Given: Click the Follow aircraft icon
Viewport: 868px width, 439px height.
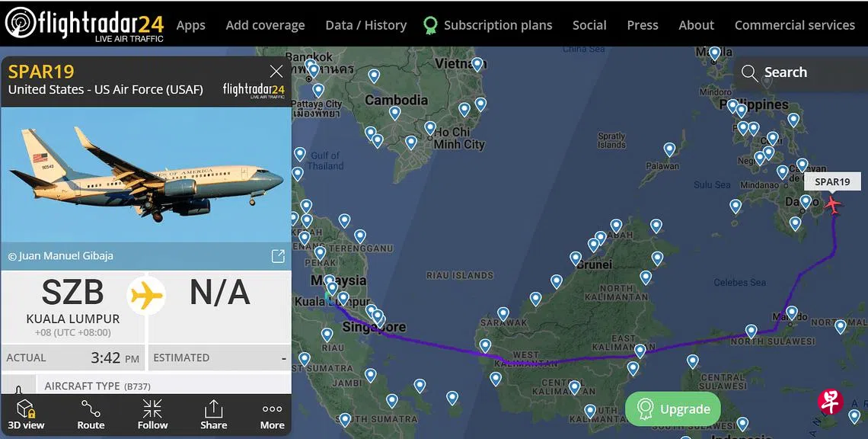Looking at the screenshot, I should point(152,413).
